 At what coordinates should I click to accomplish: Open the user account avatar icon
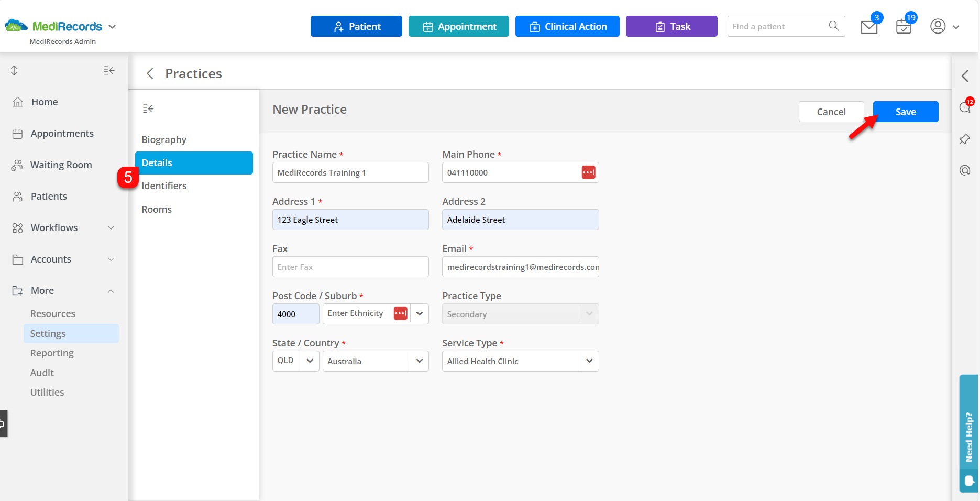938,26
